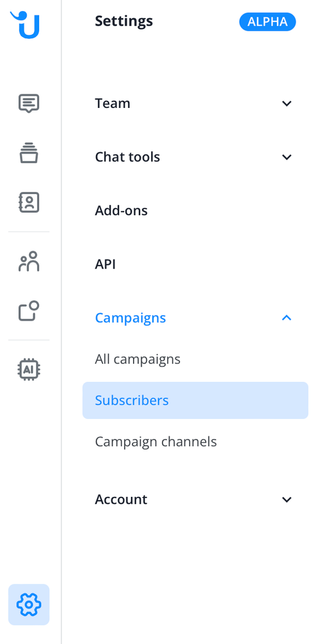
Task: Click the settings gear icon
Action: [x=29, y=605]
